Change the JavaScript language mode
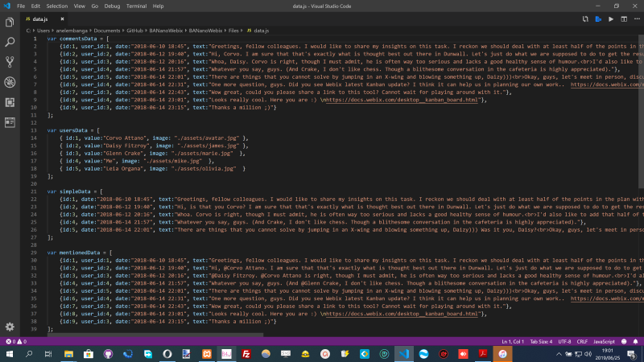The height and width of the screenshot is (362, 644). pyautogui.click(x=604, y=342)
